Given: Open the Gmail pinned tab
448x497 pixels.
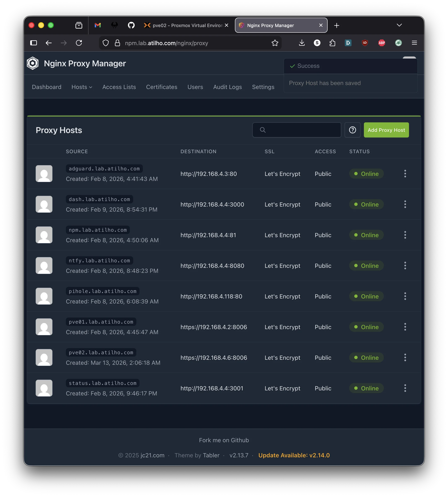Looking at the screenshot, I should 98,25.
